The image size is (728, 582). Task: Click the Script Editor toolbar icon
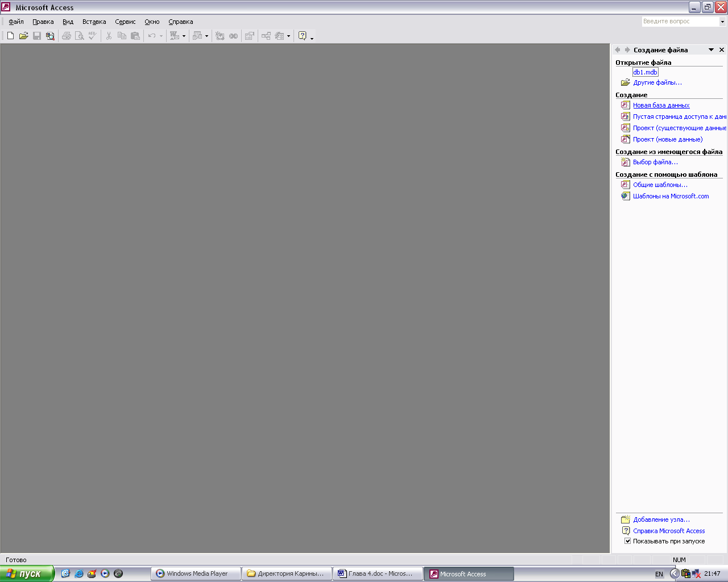233,36
